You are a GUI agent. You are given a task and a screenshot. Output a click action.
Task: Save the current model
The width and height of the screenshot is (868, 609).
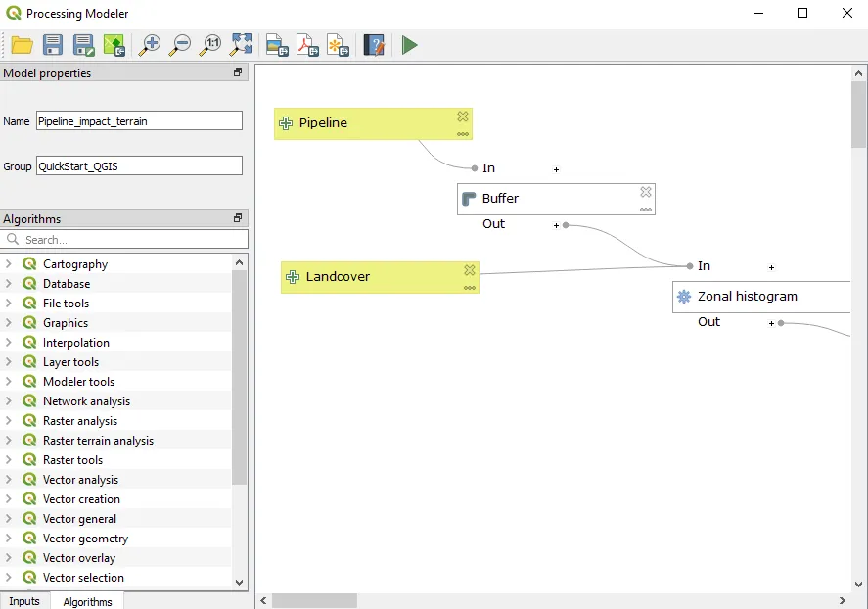(x=53, y=45)
